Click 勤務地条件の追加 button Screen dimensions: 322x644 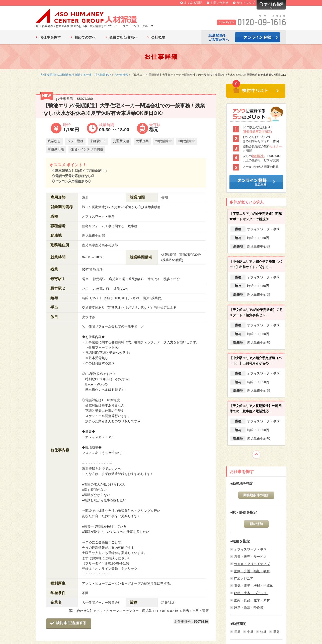[x=256, y=495]
